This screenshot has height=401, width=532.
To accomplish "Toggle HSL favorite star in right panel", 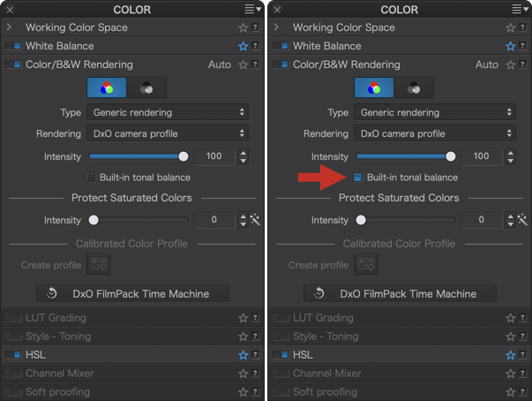I will (510, 355).
